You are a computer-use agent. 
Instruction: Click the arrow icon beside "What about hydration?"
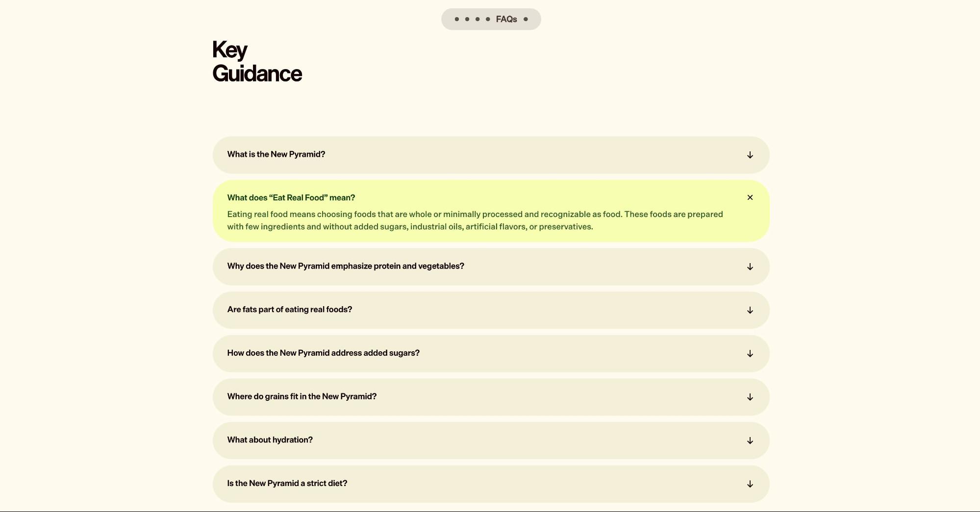click(750, 440)
